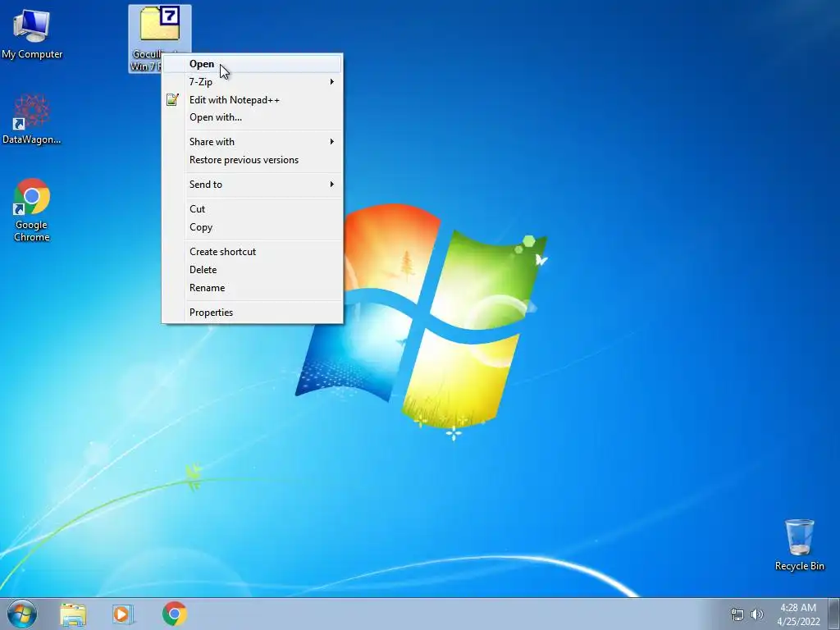Choose Cut from the context menu
Image resolution: width=840 pixels, height=630 pixels.
[x=252, y=209]
